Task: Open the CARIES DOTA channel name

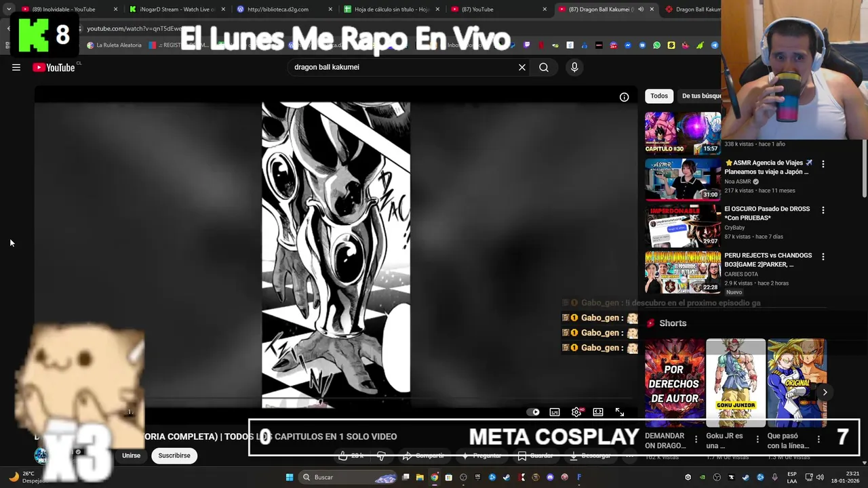Action: click(741, 274)
